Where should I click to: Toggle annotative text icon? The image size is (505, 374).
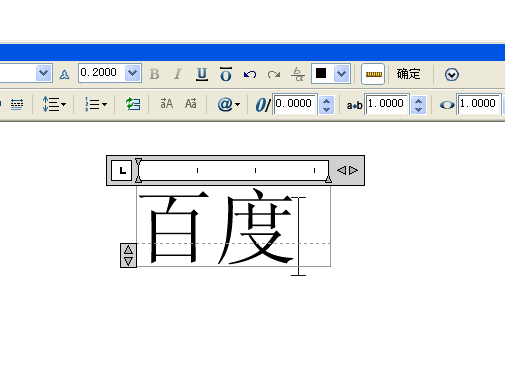[x=64, y=74]
